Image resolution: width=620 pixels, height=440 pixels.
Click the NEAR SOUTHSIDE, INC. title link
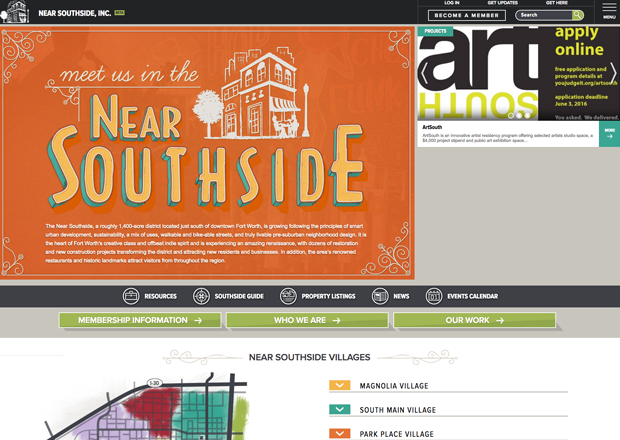point(75,13)
